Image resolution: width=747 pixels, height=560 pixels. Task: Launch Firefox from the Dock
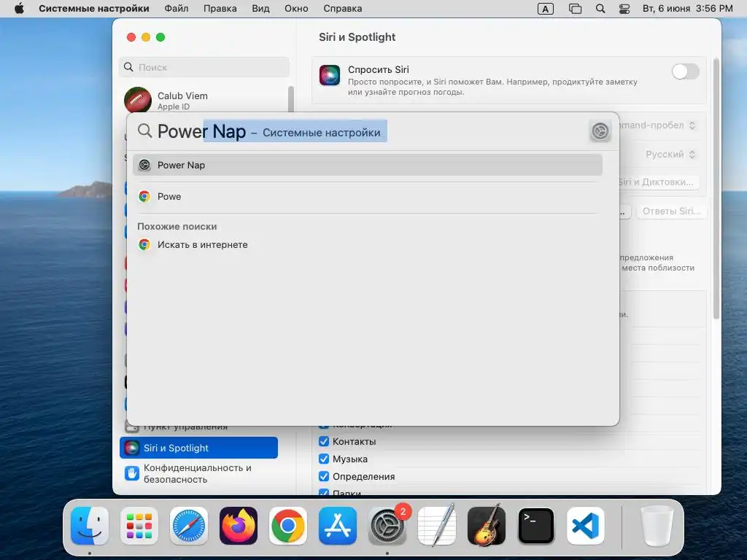tap(239, 526)
